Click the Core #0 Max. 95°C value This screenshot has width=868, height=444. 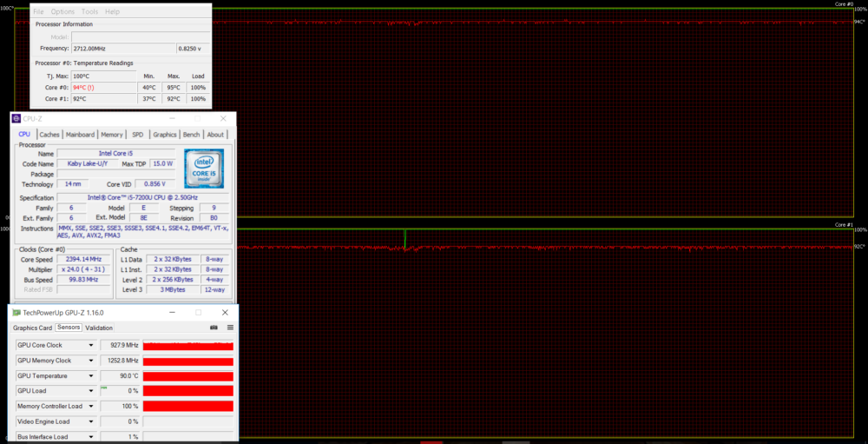click(174, 88)
